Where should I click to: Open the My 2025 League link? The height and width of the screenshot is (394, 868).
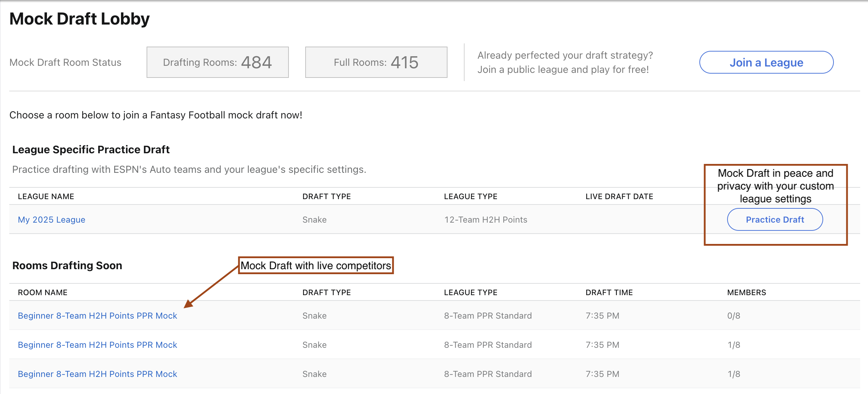pos(52,220)
